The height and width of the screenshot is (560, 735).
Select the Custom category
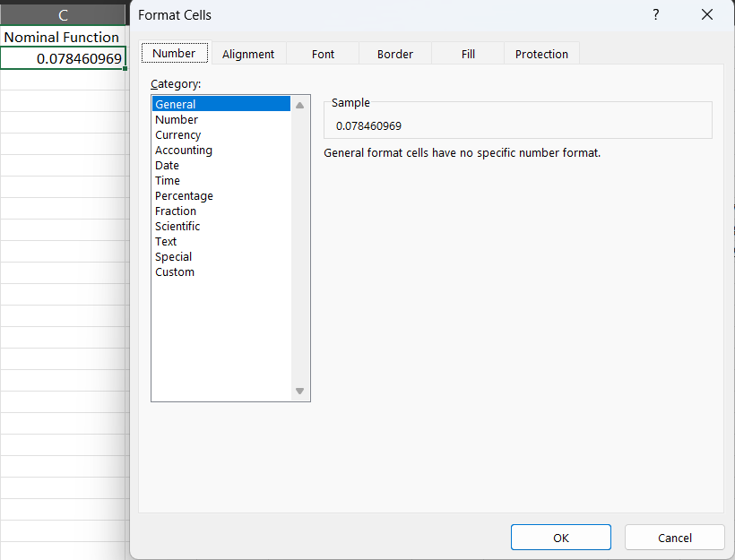tap(175, 272)
